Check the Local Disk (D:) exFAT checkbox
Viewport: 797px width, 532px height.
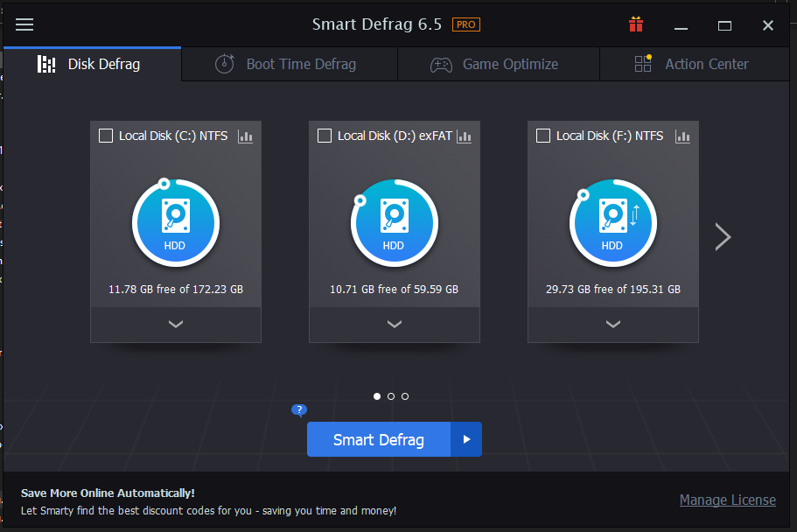[x=325, y=136]
